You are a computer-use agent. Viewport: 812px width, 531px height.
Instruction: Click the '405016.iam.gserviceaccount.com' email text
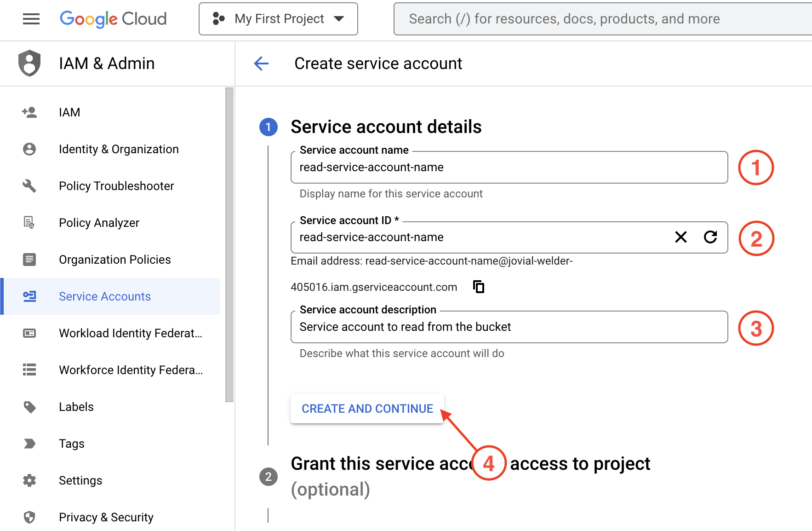pos(374,287)
